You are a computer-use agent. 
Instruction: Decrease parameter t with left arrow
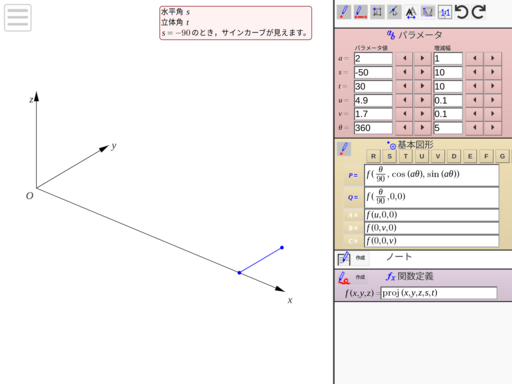pos(404,86)
